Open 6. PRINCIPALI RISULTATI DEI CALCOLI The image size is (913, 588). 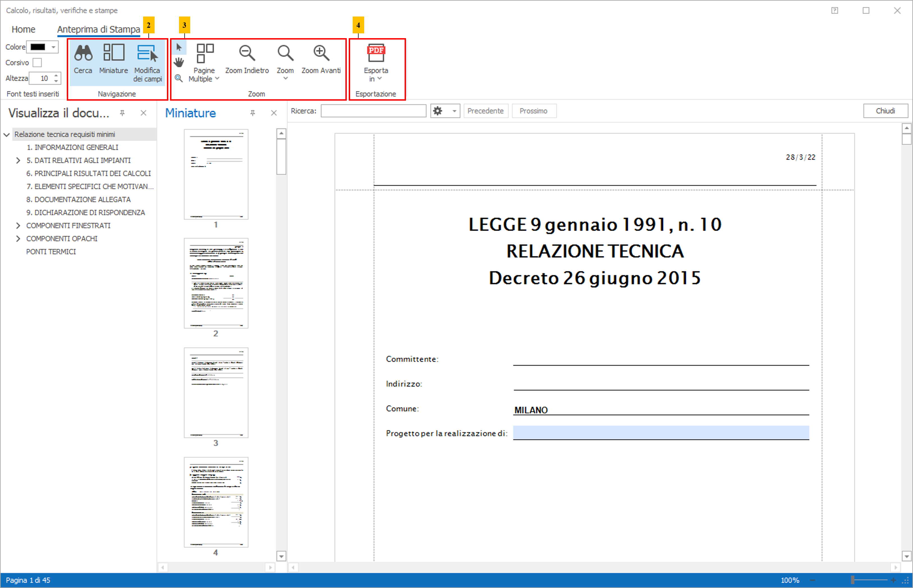pyautogui.click(x=89, y=173)
